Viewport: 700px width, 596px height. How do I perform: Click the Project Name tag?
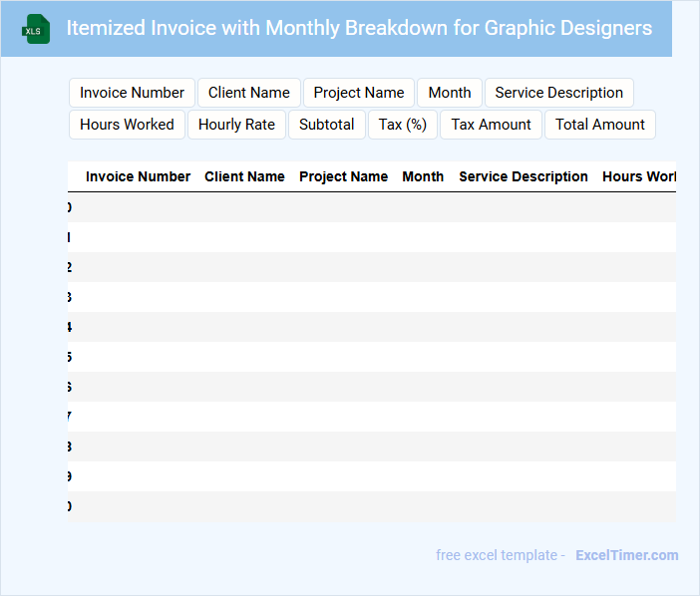[359, 93]
